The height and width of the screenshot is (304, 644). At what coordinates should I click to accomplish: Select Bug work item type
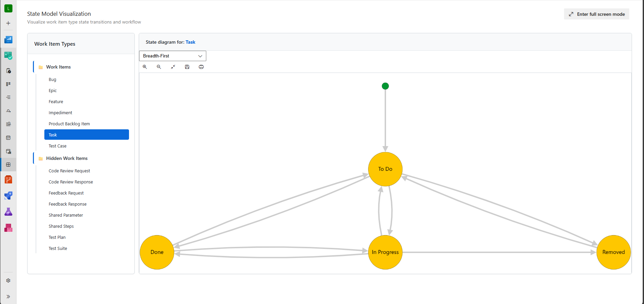[x=52, y=80]
